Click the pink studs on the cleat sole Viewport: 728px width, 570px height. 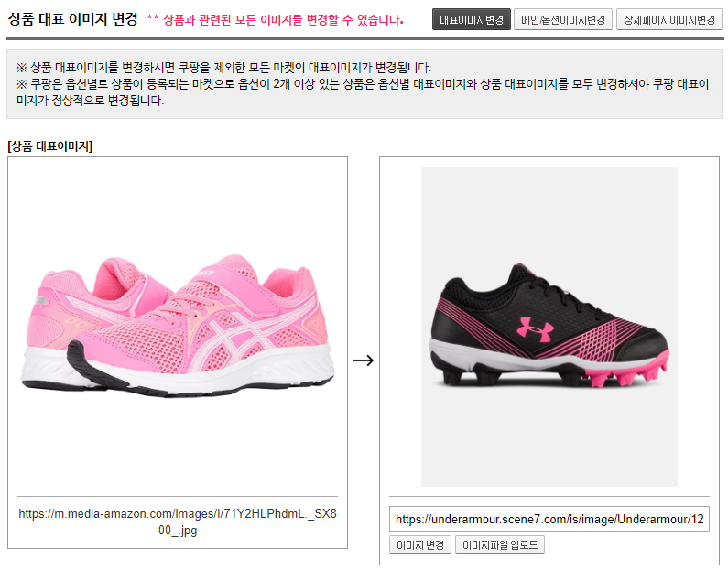tap(626, 371)
